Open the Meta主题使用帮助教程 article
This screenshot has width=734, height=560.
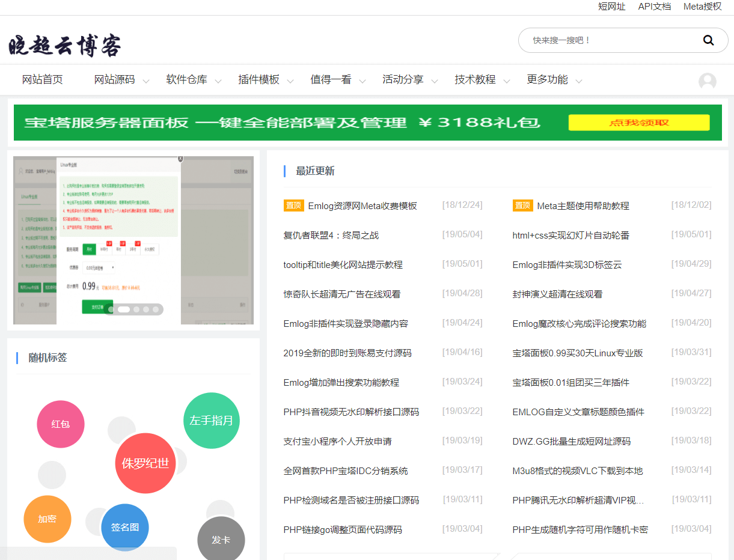[x=583, y=205]
